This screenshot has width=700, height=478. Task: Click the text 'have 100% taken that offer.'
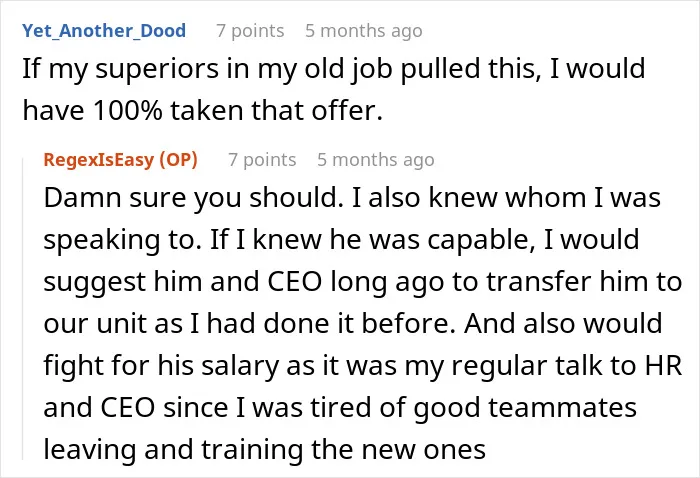pyautogui.click(x=203, y=110)
